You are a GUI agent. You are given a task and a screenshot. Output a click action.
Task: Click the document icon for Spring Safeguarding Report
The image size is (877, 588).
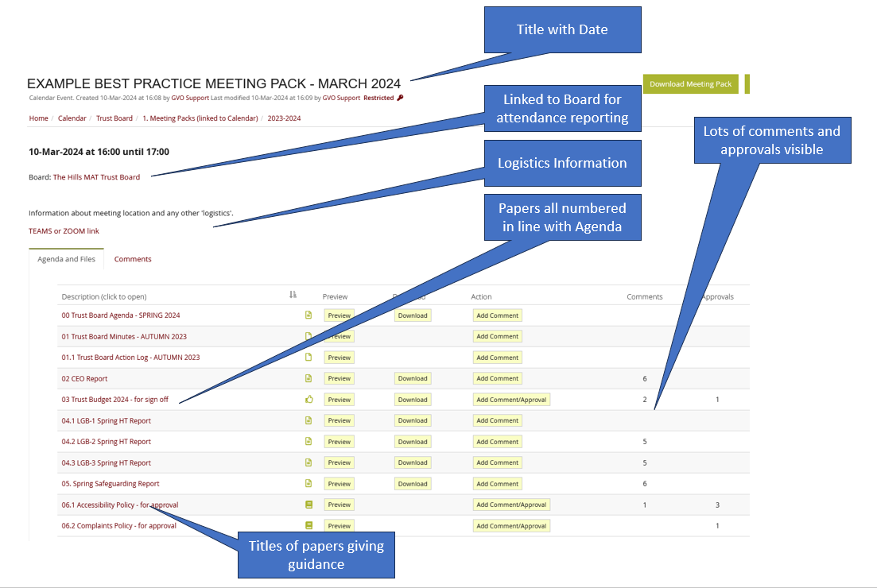309,483
